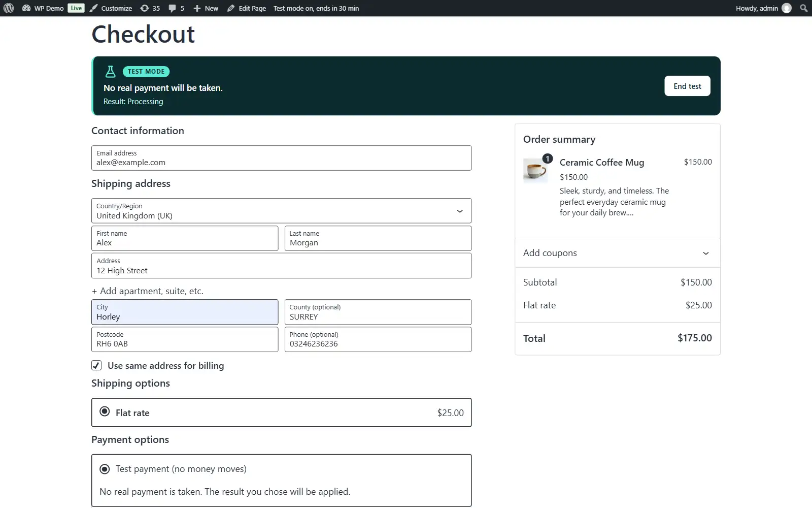Click the Last name field
This screenshot has width=812, height=508.
(x=378, y=238)
